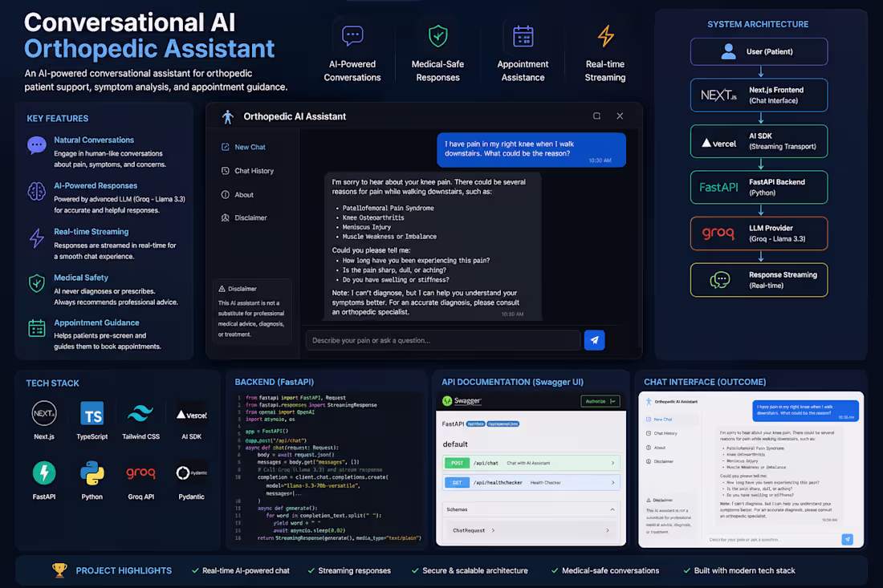Click the AI-Powered Responses brain icon
This screenshot has height=588, width=883.
37,191
